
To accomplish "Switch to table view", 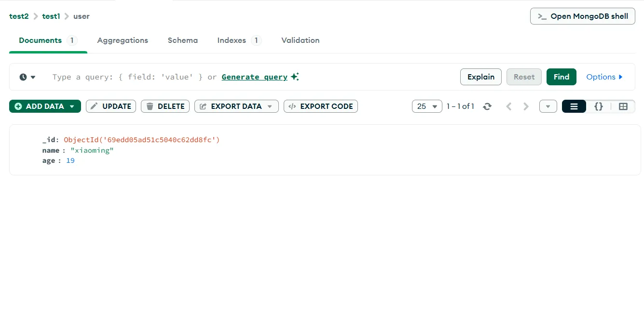I will point(623,106).
